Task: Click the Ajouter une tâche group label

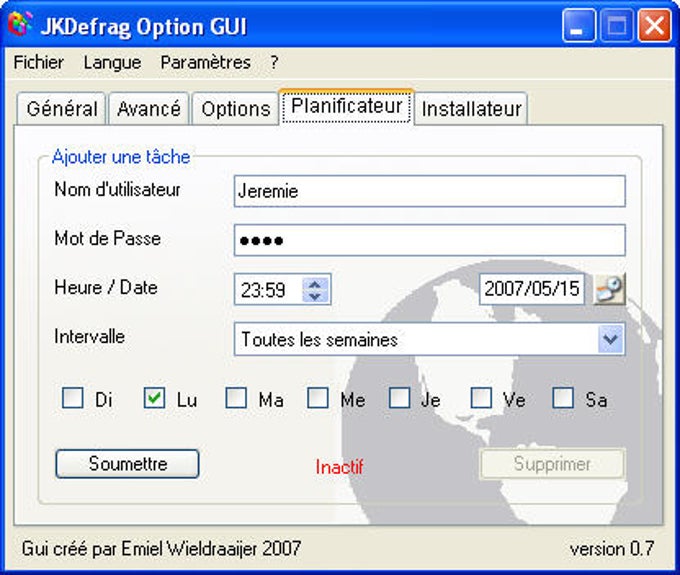Action: click(121, 157)
